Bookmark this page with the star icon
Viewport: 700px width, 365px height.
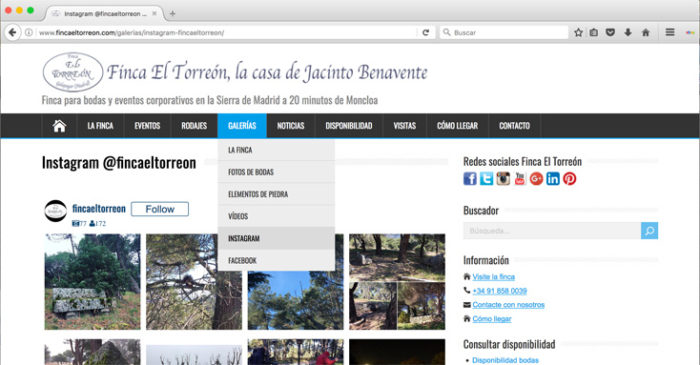(578, 33)
